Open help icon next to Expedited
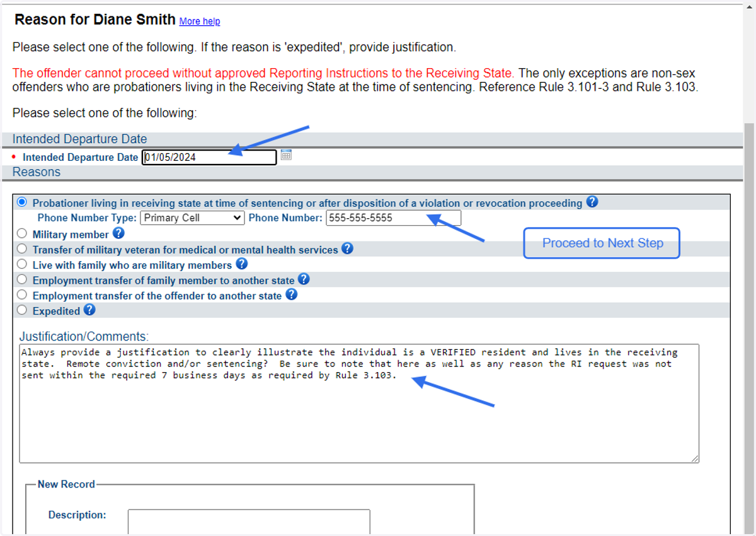 (89, 310)
